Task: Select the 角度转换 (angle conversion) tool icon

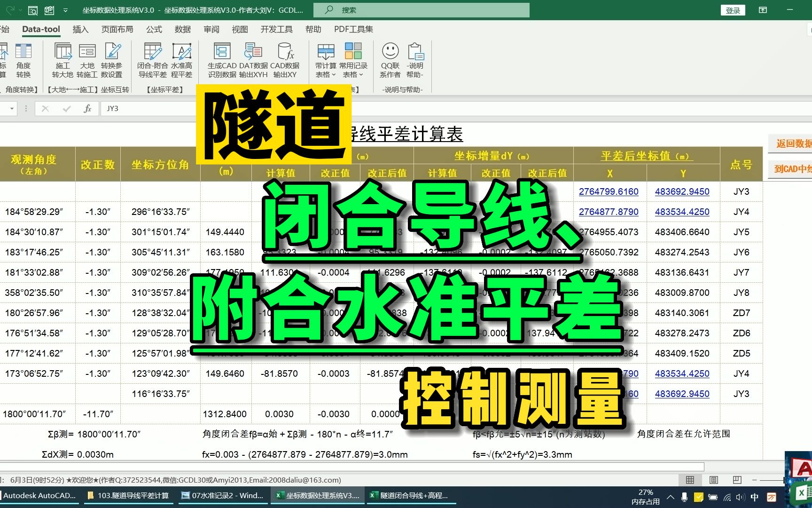Action: [23, 60]
